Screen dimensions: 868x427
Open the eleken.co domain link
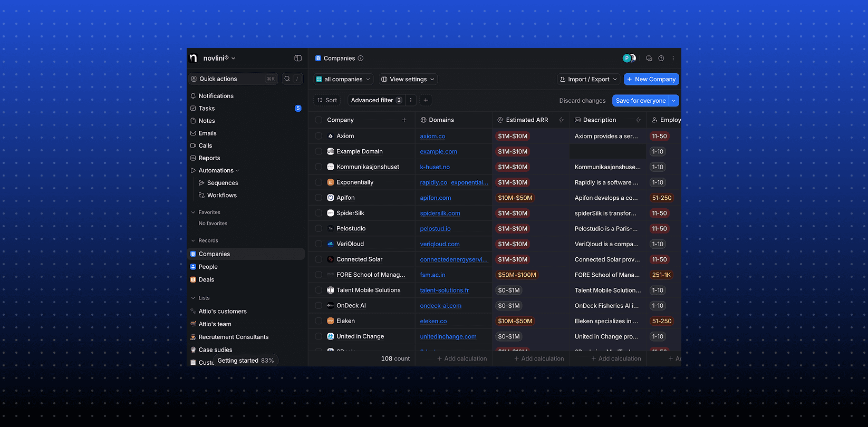pyautogui.click(x=433, y=322)
